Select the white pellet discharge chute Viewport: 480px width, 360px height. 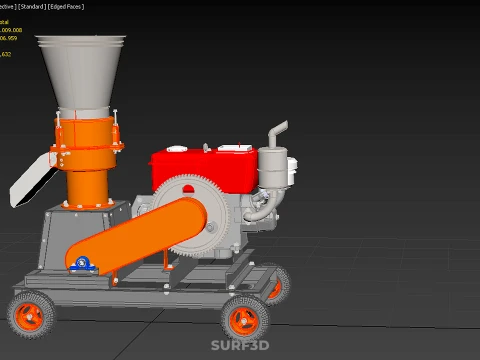pyautogui.click(x=32, y=182)
